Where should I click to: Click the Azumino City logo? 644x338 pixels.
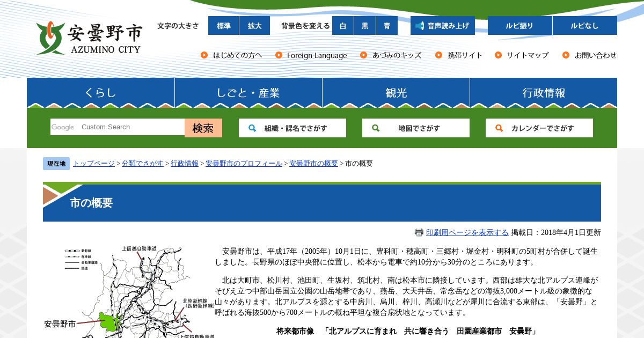[x=89, y=38]
